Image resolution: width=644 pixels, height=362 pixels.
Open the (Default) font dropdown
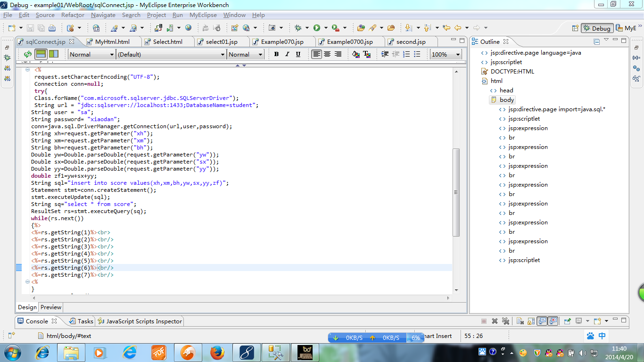(x=171, y=54)
